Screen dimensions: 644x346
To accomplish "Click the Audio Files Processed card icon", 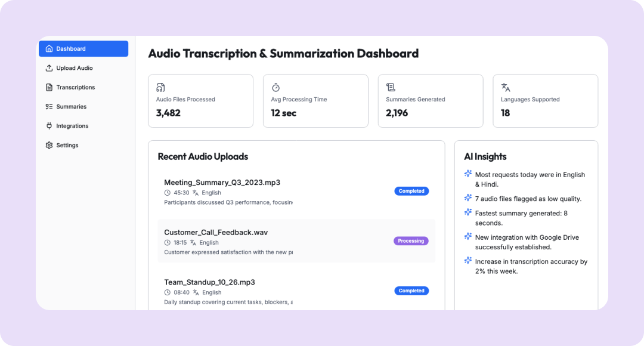I will pos(160,87).
